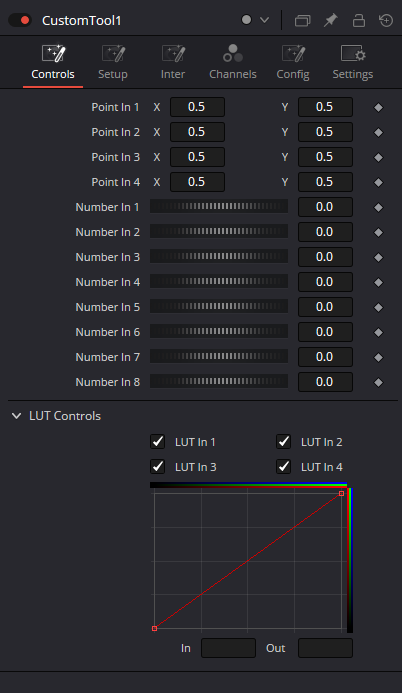Toggle the CustomTool1 enable switch
The image size is (402, 693).
pos(19,20)
